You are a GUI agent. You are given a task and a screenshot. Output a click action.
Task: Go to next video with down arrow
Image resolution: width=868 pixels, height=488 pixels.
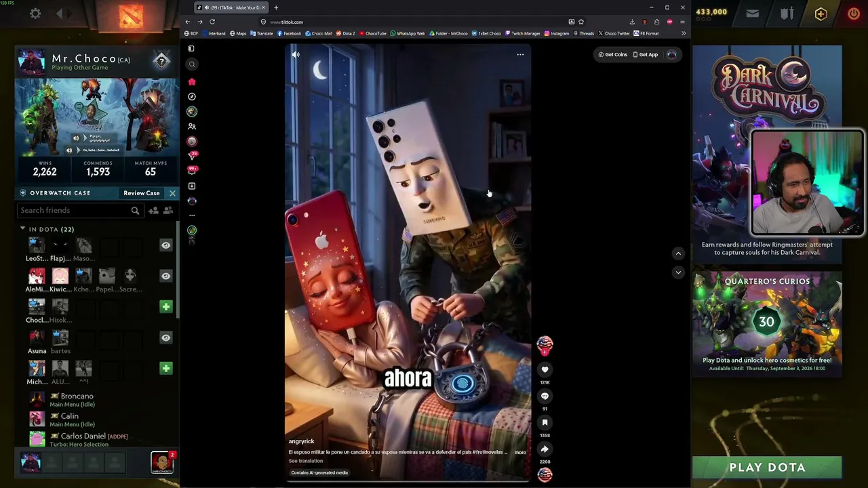678,272
